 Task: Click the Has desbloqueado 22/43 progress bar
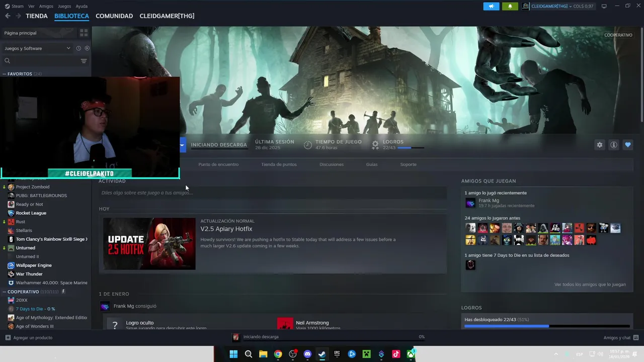point(547,326)
